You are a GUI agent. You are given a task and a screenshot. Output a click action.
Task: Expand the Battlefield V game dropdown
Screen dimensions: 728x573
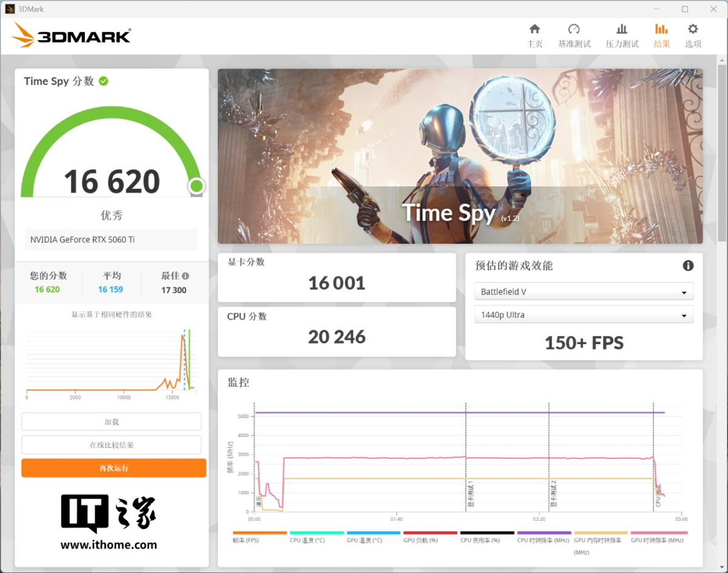coord(584,292)
